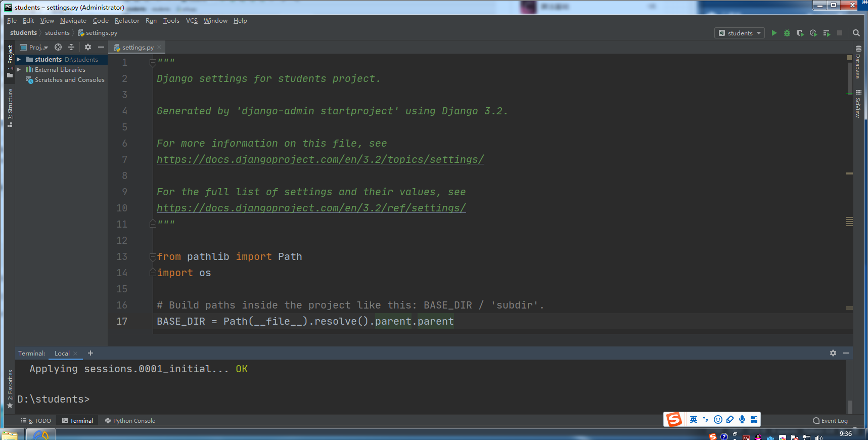Screen dimensions: 868x440
Task: Click the Profile run icon
Action: [813, 33]
